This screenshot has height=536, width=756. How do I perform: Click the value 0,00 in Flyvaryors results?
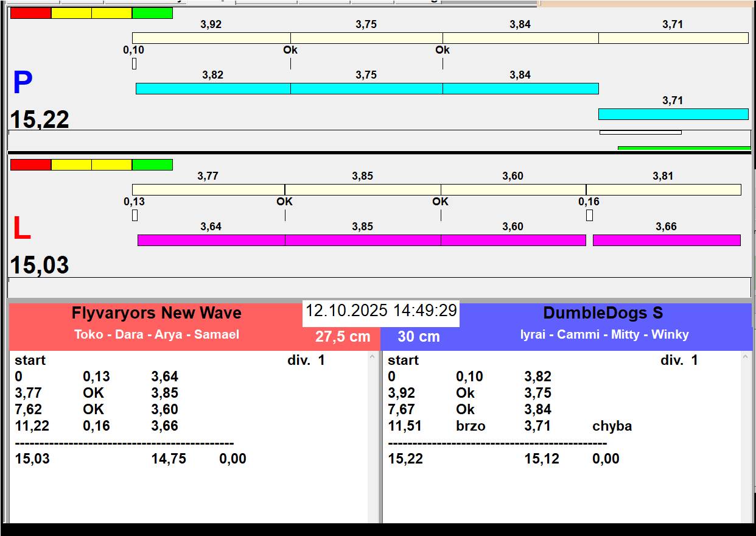click(x=233, y=459)
